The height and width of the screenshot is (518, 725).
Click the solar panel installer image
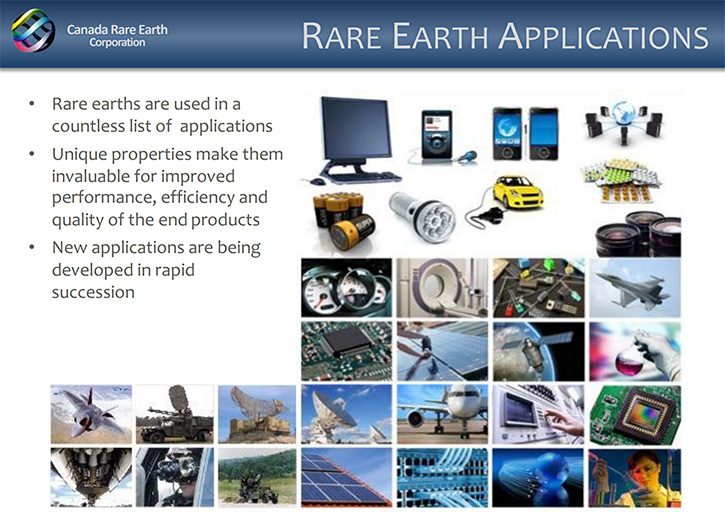442,352
